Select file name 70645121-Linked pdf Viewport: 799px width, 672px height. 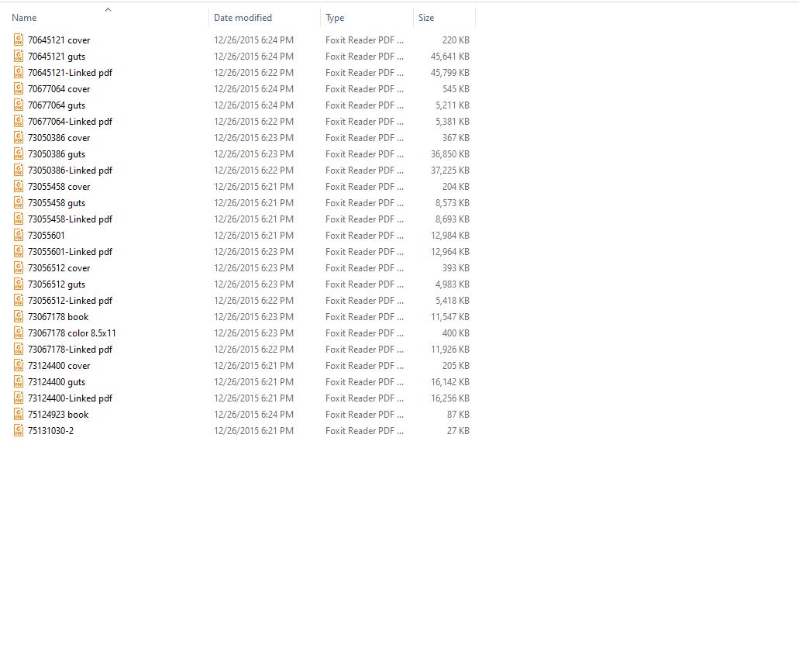tap(71, 73)
